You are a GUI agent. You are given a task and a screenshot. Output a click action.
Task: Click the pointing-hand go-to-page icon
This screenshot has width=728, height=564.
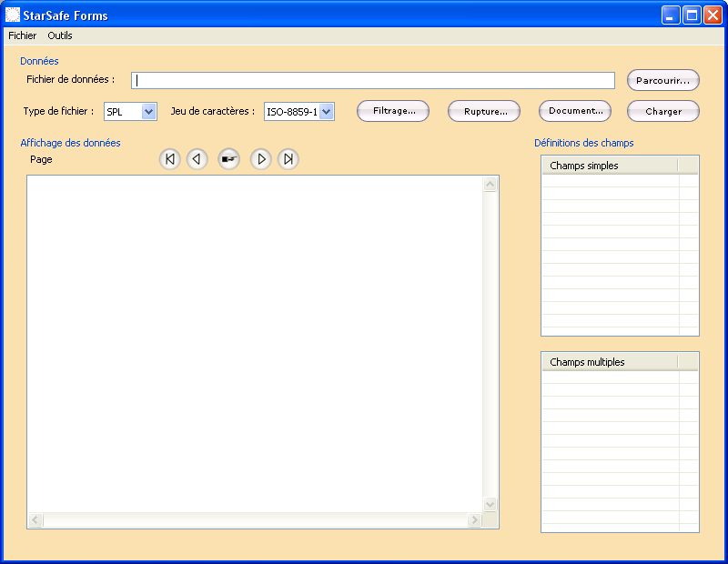[229, 159]
